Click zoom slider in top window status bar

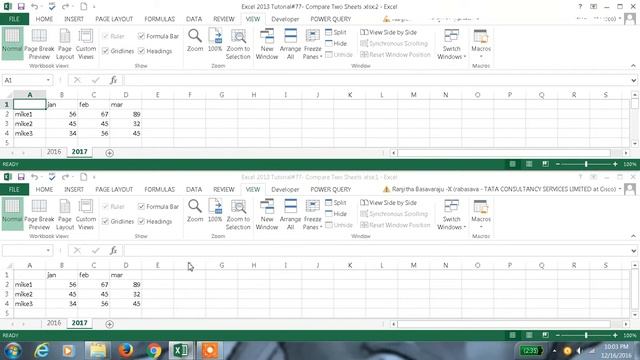click(x=586, y=164)
